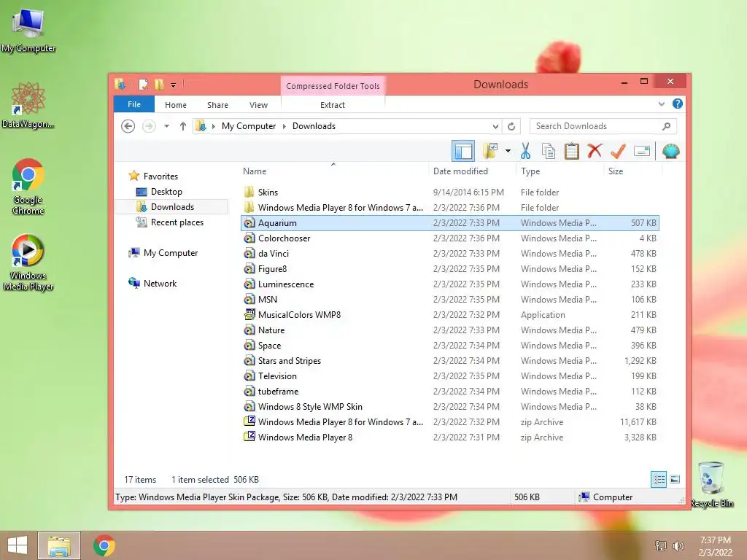Select Desktop in the navigation pane
Screen dimensions: 747x560
coord(166,192)
